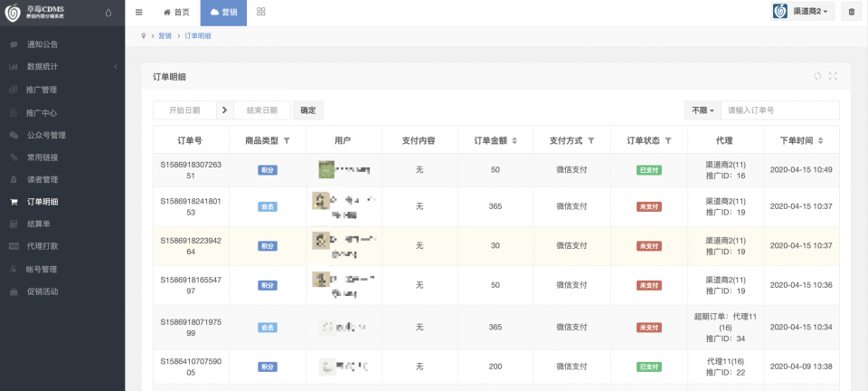The image size is (868, 391).
Task: Sort by 订单金额 column arrows
Action: [515, 140]
